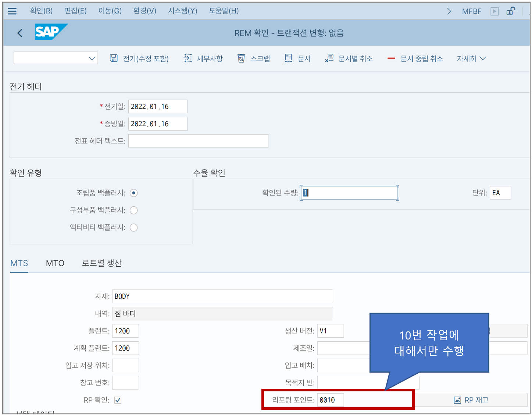Click the 문서별 취소 button label
Image resolution: width=532 pixels, height=416 pixels.
point(356,58)
